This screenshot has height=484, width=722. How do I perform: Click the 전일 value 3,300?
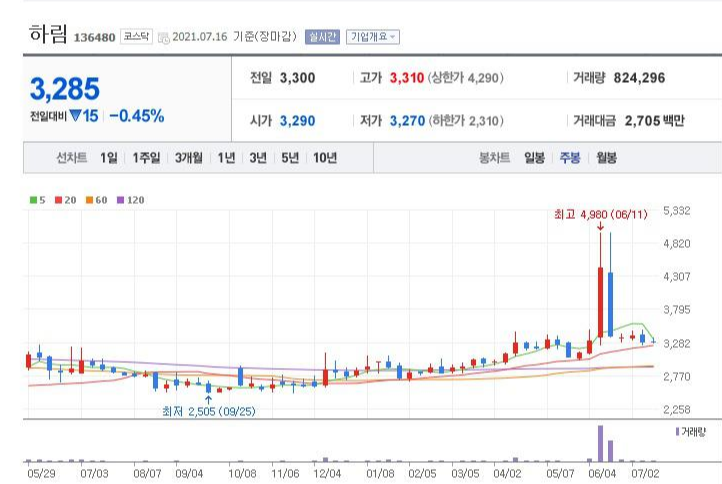click(297, 78)
